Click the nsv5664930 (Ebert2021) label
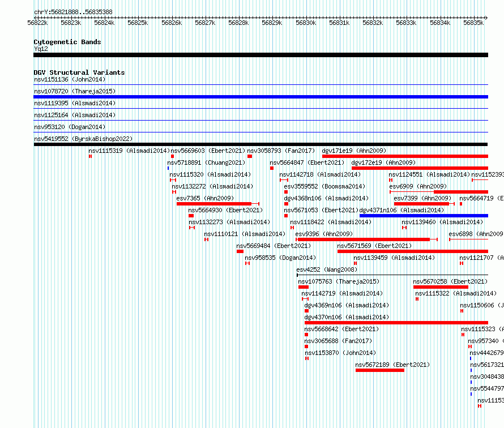 click(x=225, y=210)
